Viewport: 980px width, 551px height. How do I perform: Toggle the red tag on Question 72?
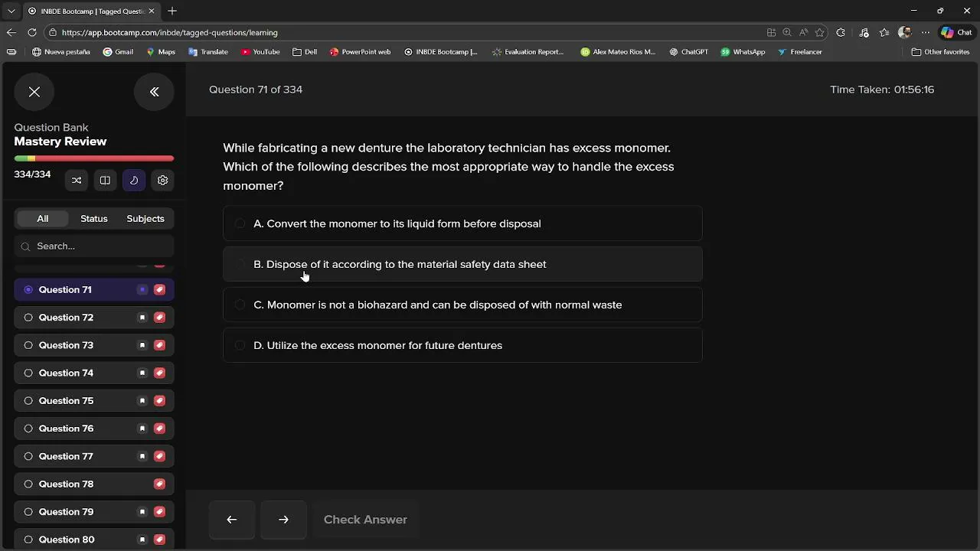point(159,318)
